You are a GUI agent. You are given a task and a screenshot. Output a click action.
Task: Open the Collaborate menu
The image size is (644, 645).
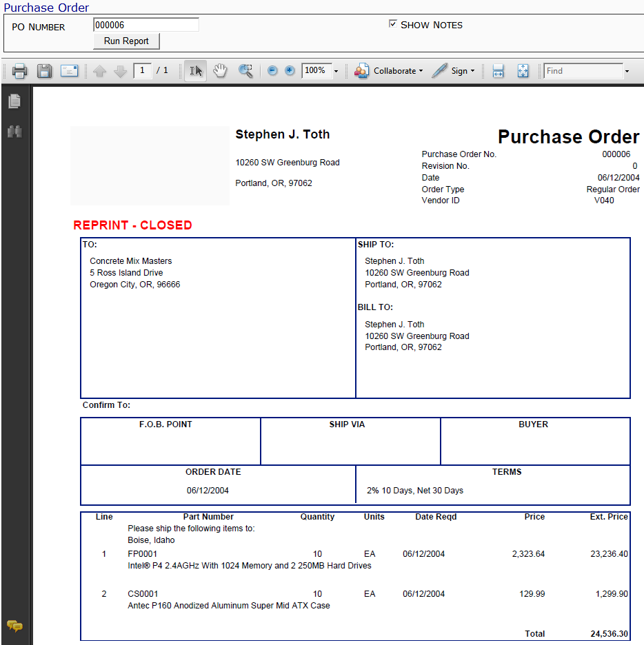coord(389,71)
